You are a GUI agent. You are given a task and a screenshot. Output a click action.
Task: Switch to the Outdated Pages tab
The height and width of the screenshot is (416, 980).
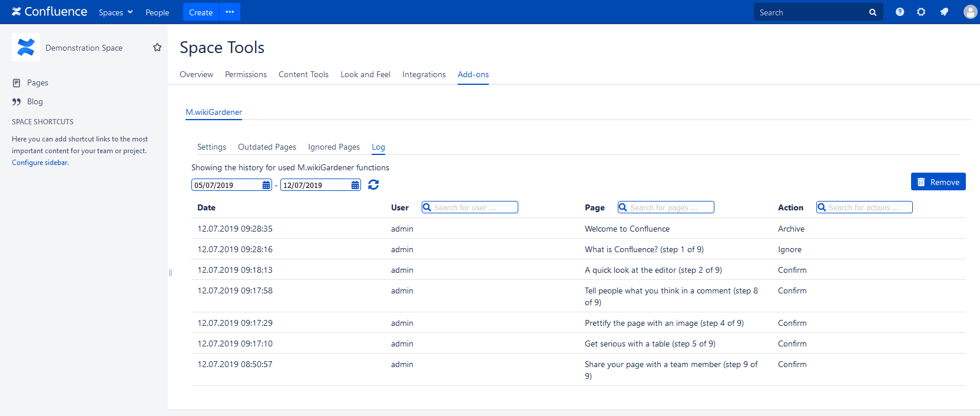[267, 147]
